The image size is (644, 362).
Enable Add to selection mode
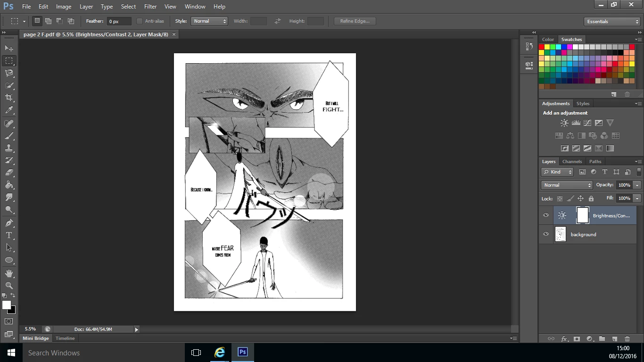[x=48, y=21]
